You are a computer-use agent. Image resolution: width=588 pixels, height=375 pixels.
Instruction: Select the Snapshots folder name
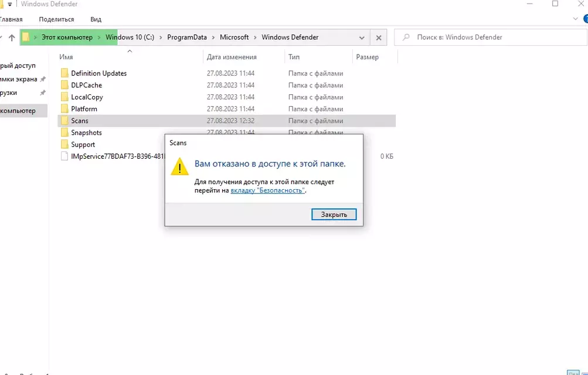click(86, 132)
